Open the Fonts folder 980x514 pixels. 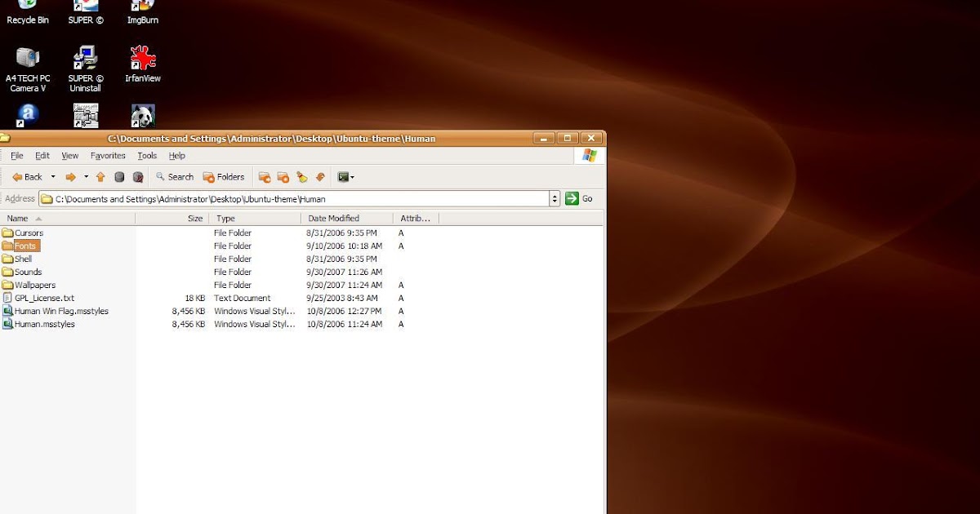click(x=25, y=246)
